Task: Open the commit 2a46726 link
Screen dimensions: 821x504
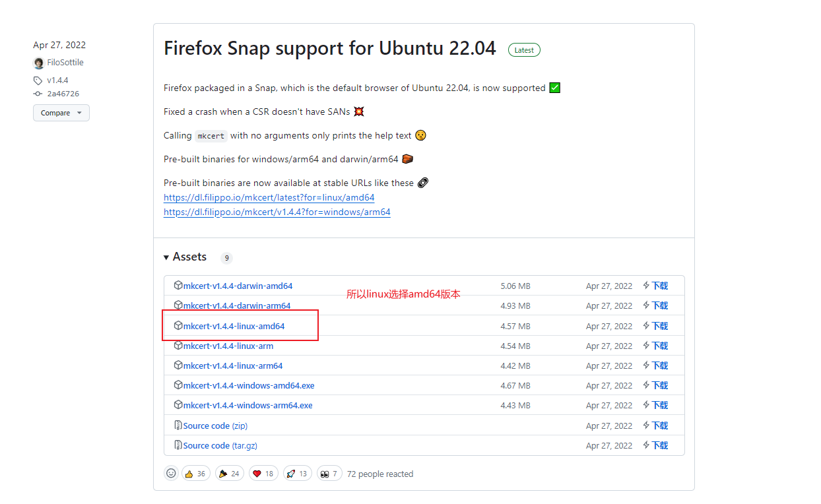Action: 63,94
